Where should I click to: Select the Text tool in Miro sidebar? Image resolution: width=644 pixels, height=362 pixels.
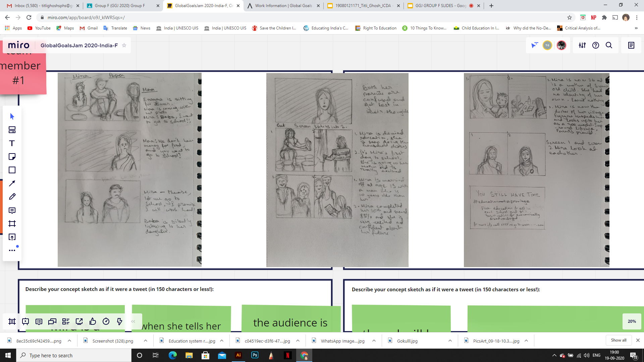tap(12, 143)
